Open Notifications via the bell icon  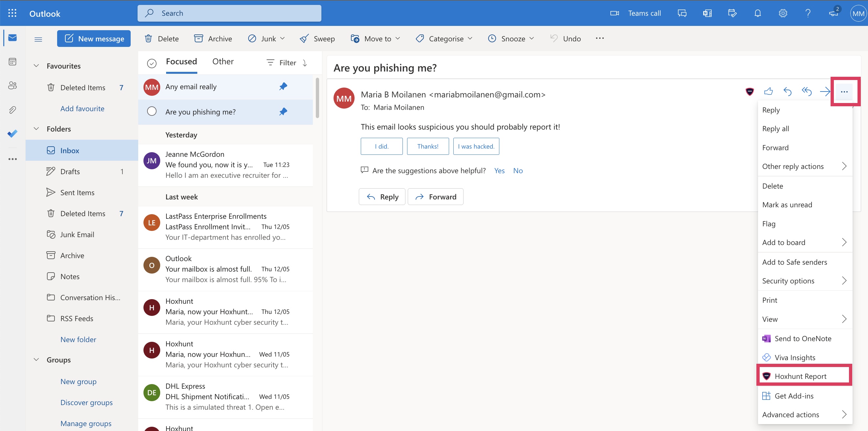tap(757, 13)
